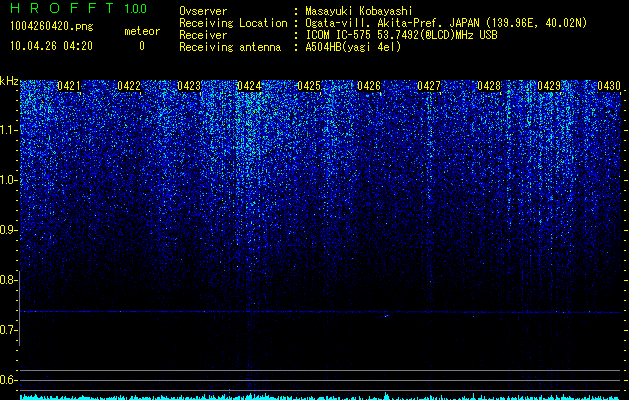
Task: Select the ICOM IC-575 53.7492 MHz USB text
Action: [x=401, y=35]
